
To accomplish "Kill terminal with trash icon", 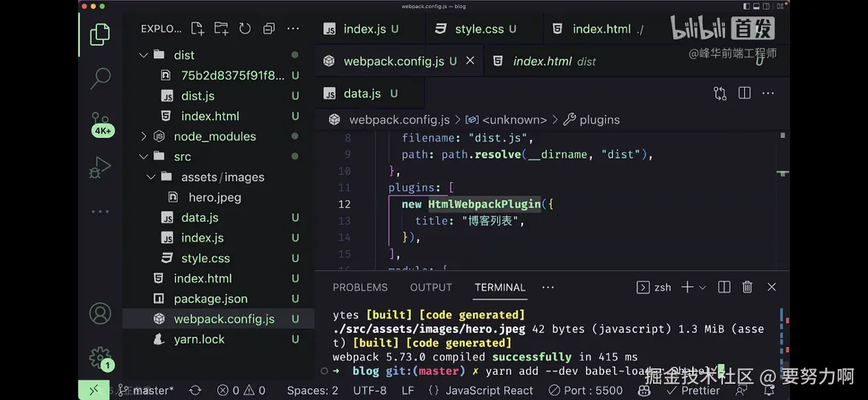I will (x=747, y=287).
